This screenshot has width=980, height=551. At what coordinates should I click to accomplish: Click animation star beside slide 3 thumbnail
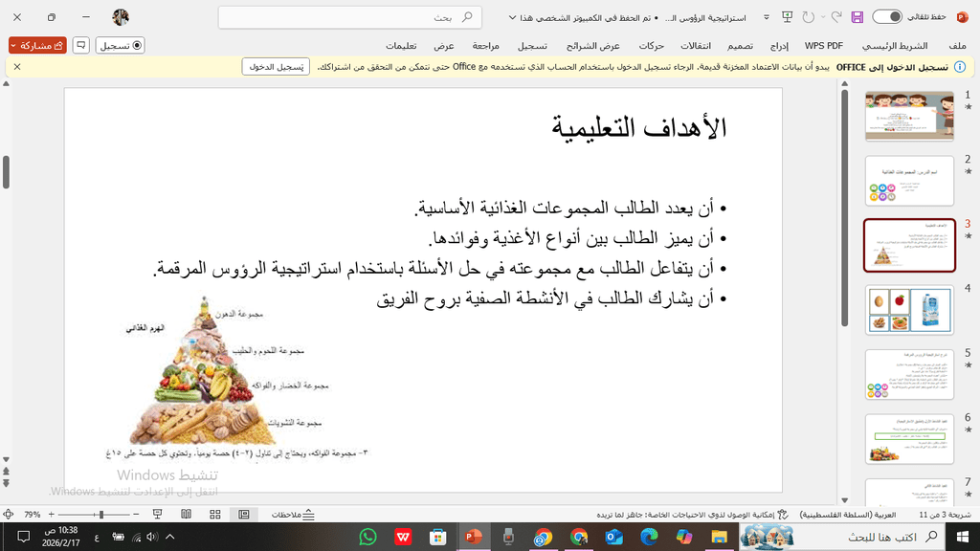click(x=969, y=236)
